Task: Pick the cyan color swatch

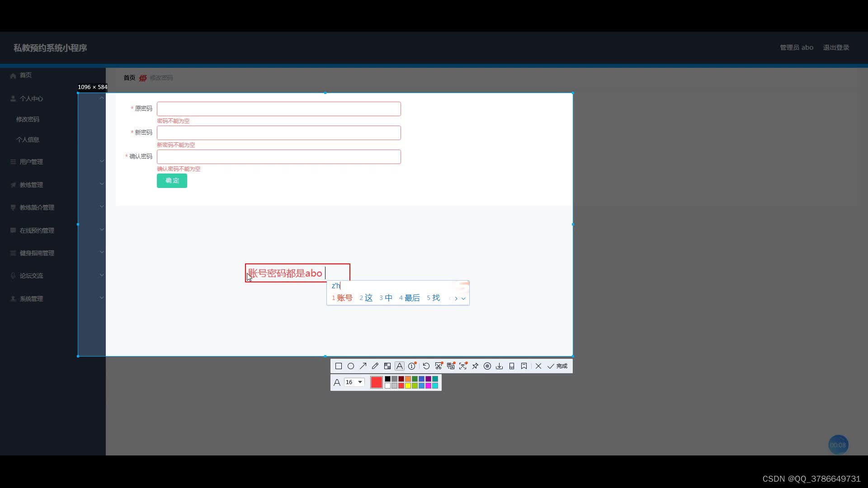Action: (x=435, y=386)
